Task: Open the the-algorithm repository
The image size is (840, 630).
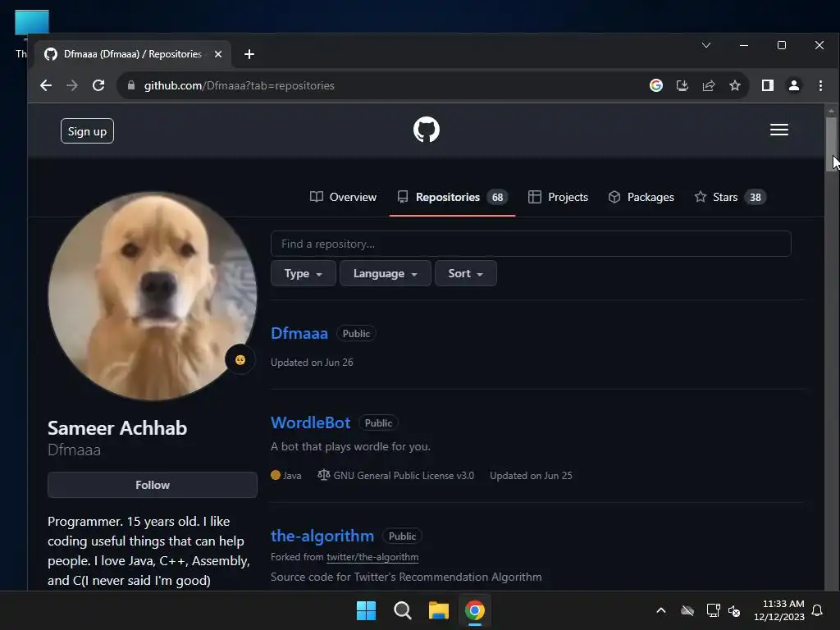Action: tap(322, 536)
